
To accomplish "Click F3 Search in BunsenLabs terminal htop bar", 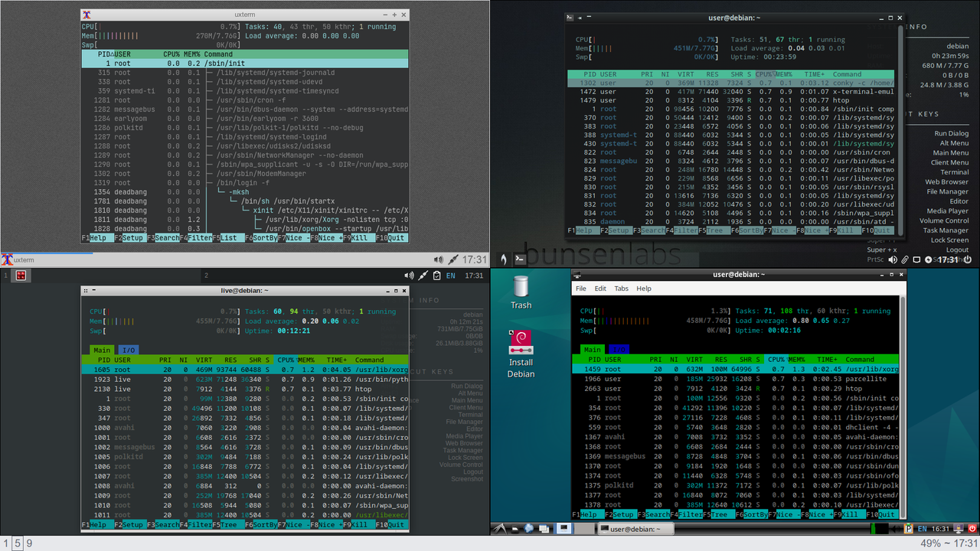I will click(x=648, y=230).
